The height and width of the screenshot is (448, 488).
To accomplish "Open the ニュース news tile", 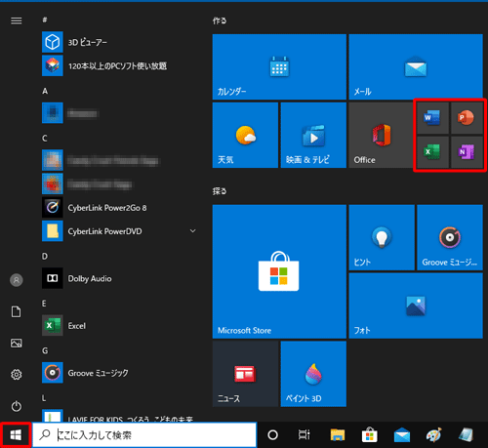I will click(x=245, y=374).
